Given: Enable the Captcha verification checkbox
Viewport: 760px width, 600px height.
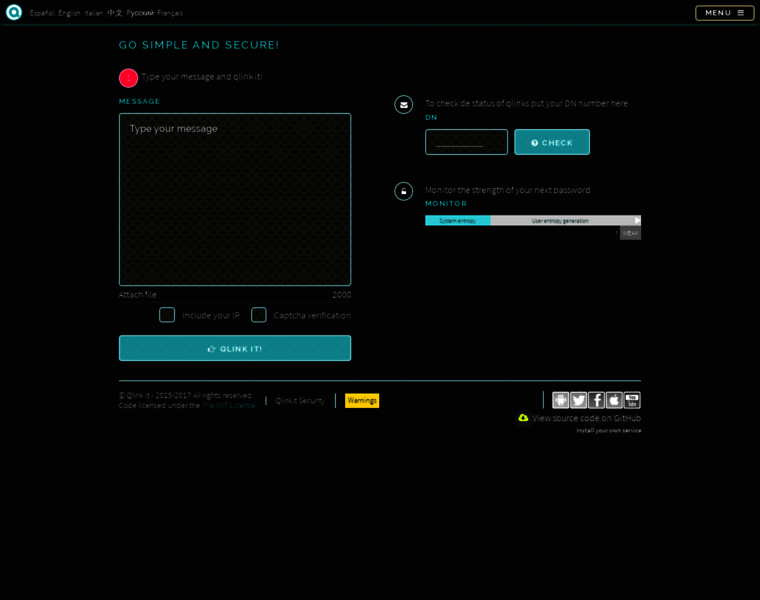Looking at the screenshot, I should point(258,315).
